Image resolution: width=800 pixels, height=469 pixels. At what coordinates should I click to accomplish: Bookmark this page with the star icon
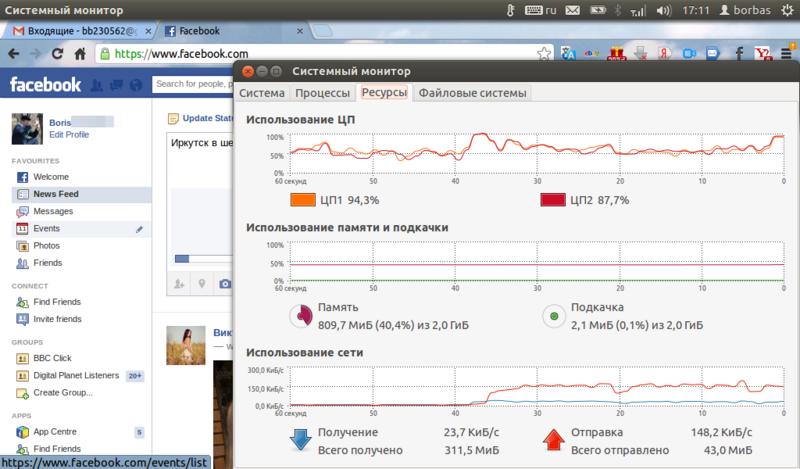[544, 53]
